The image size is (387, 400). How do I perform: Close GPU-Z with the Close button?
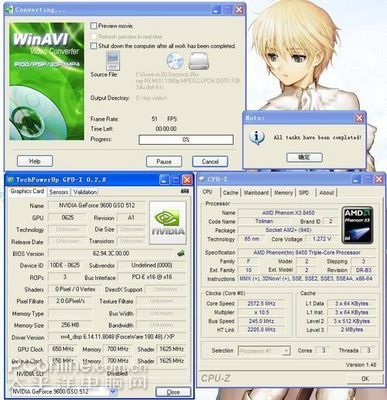click(173, 392)
